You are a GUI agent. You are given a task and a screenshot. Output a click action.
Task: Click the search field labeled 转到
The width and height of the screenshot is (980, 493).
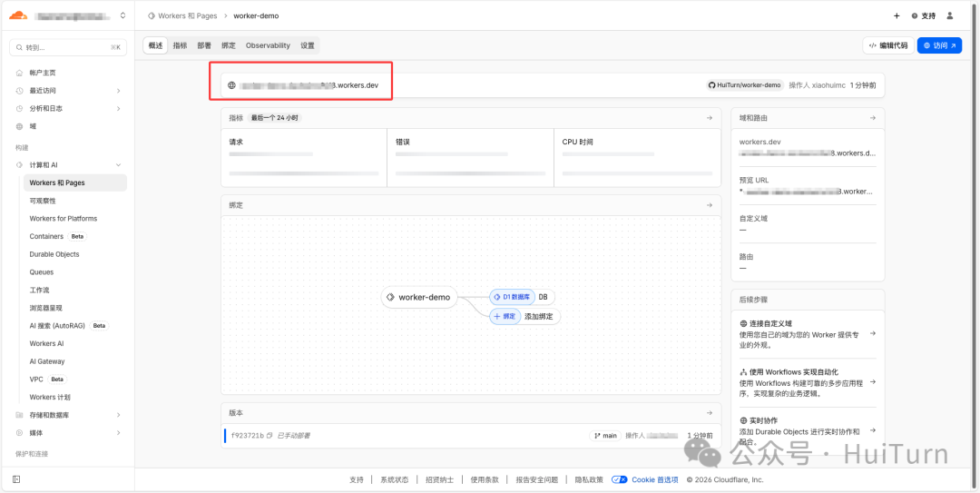68,47
